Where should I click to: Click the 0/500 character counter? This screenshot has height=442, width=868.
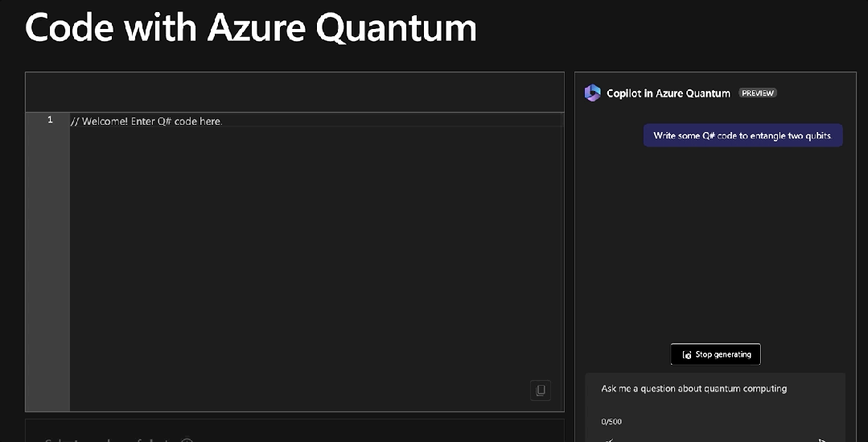(611, 422)
